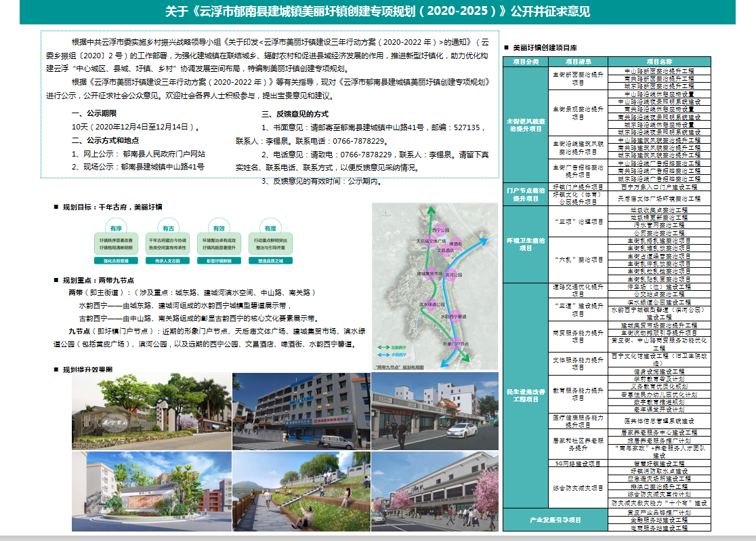Click the 三、反馈意见的方式 heading
The width and height of the screenshot is (756, 541).
[295, 114]
